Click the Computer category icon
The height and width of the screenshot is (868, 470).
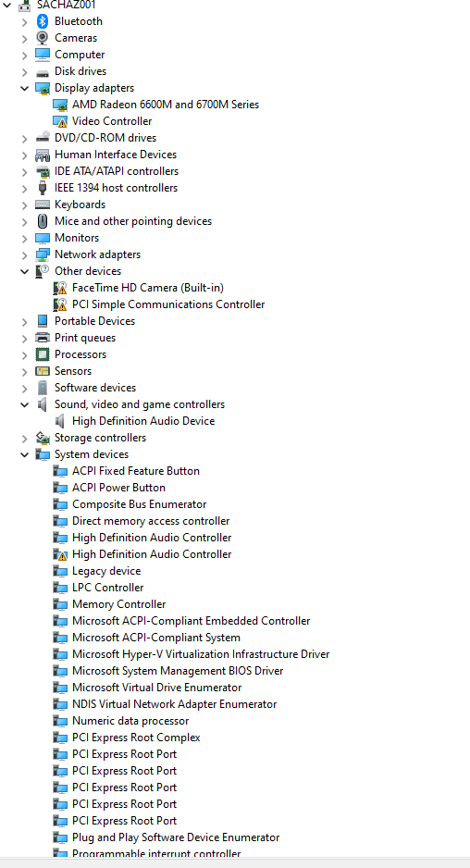(x=43, y=55)
